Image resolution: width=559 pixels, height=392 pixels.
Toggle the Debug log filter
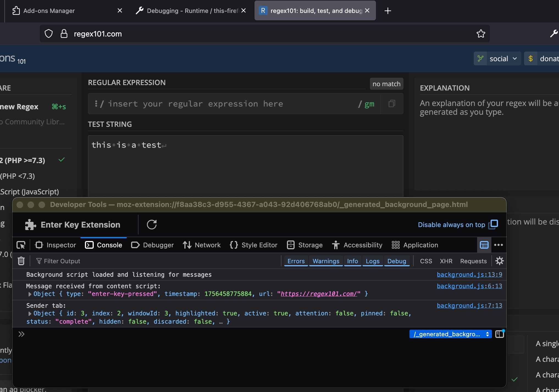397,261
